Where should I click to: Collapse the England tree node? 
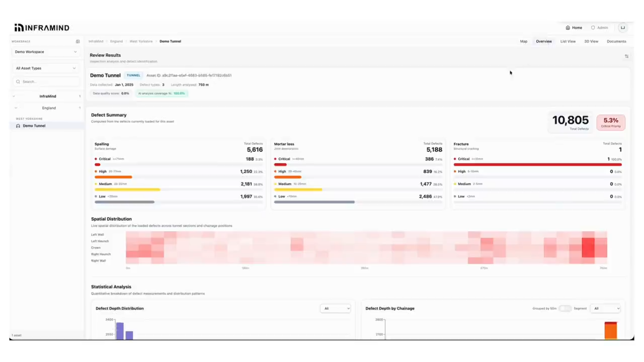(16, 108)
